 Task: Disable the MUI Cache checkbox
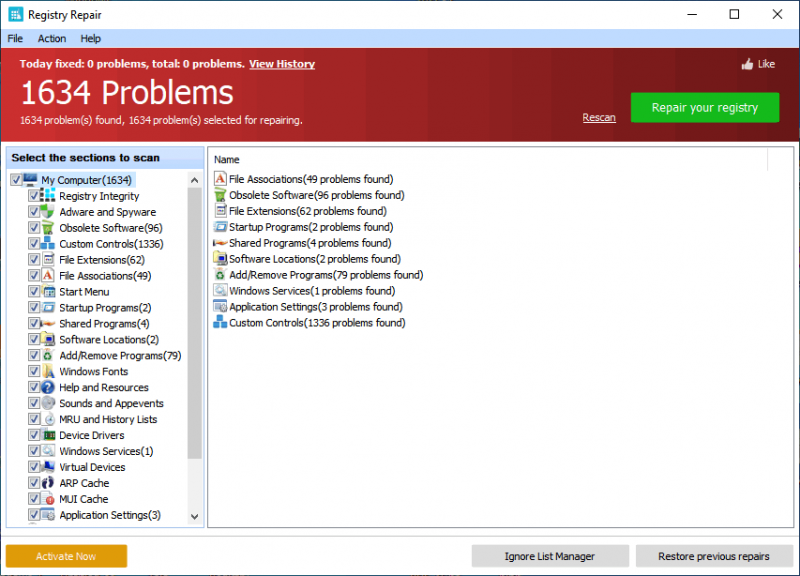tap(34, 499)
